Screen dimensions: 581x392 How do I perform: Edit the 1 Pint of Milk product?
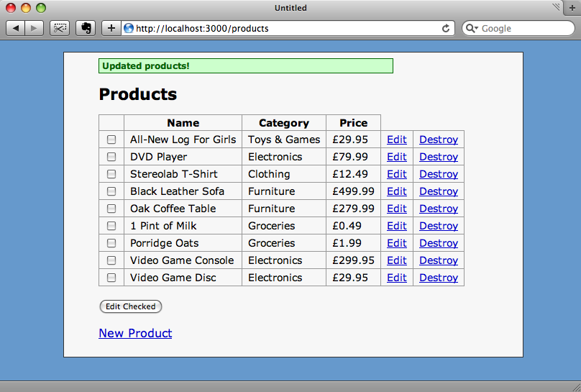pos(396,226)
